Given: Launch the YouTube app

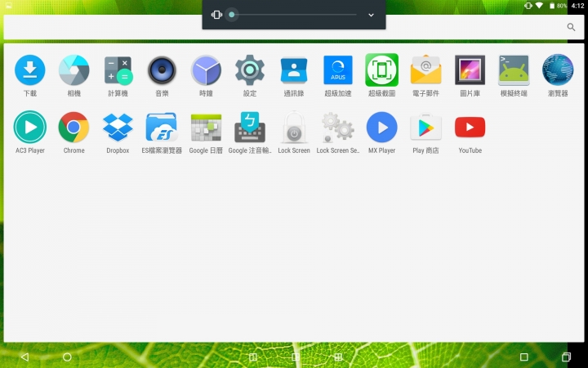Looking at the screenshot, I should (x=470, y=127).
